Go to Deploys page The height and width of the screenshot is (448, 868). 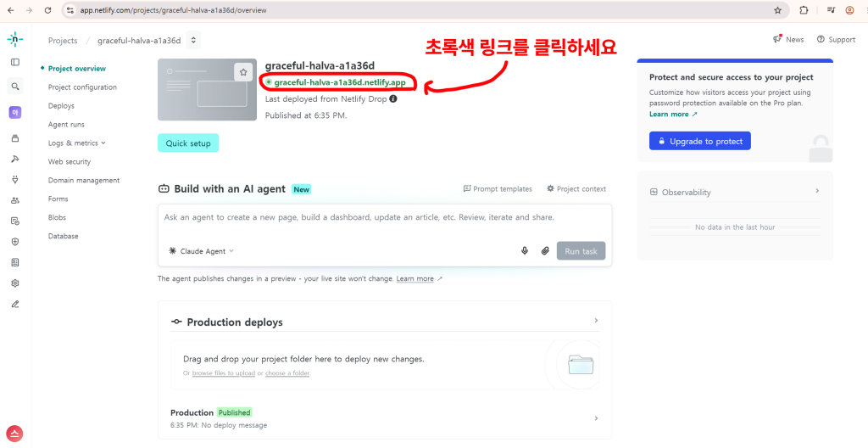click(x=61, y=106)
